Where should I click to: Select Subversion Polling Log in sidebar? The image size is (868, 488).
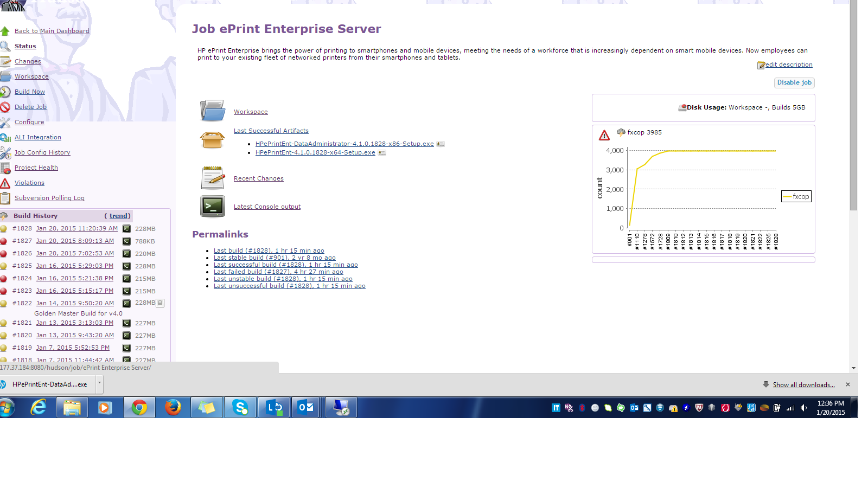click(49, 198)
